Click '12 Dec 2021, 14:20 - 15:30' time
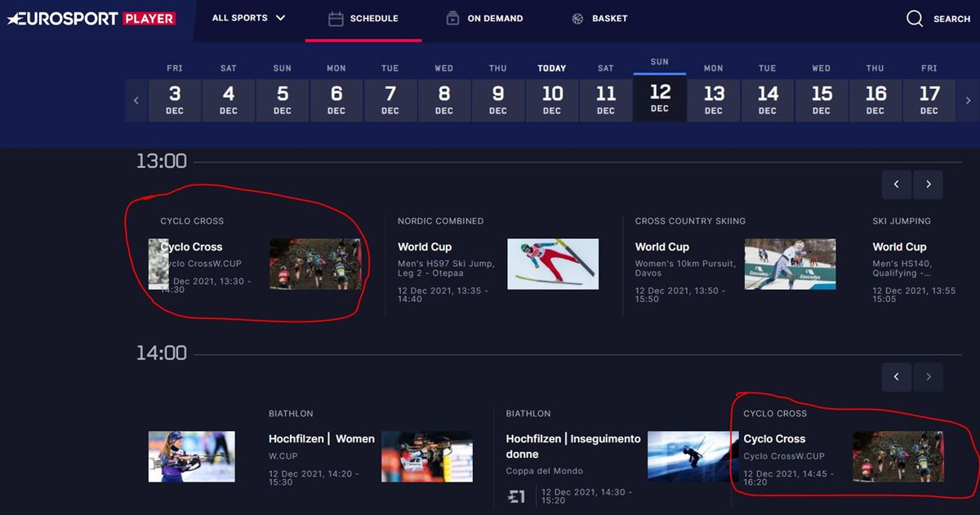 [x=314, y=477]
